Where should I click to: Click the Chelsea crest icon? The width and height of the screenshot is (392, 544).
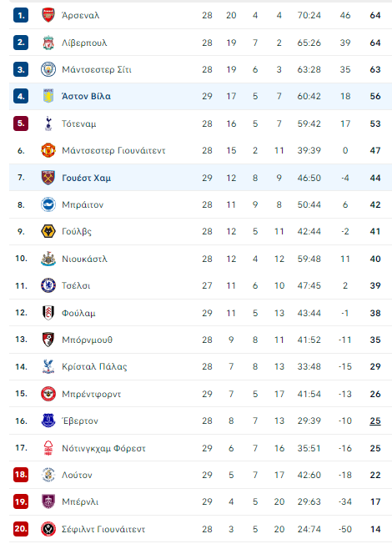(48, 285)
